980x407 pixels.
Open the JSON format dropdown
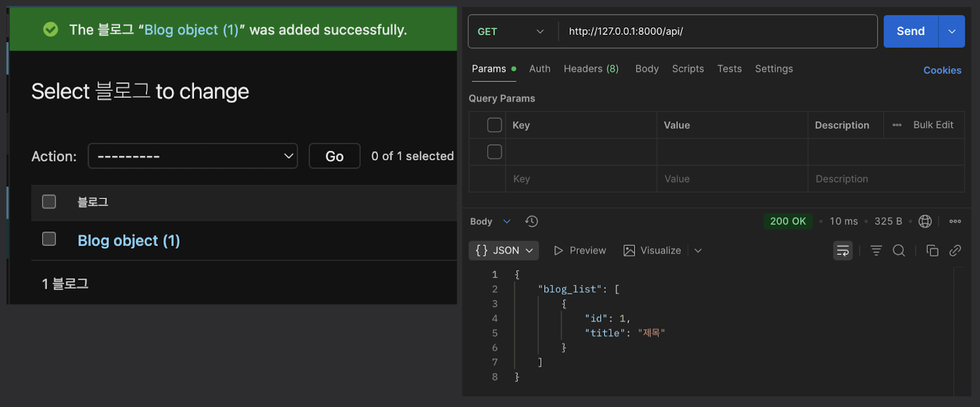504,251
